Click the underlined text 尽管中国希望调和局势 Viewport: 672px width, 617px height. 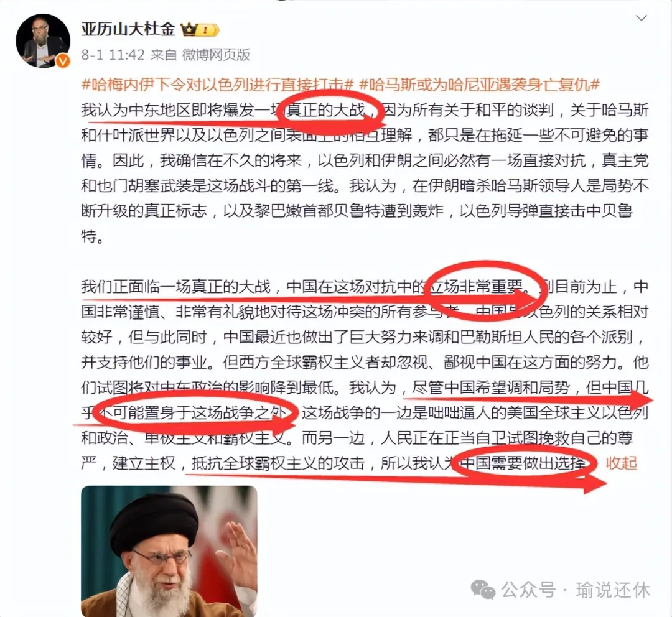tap(491, 387)
